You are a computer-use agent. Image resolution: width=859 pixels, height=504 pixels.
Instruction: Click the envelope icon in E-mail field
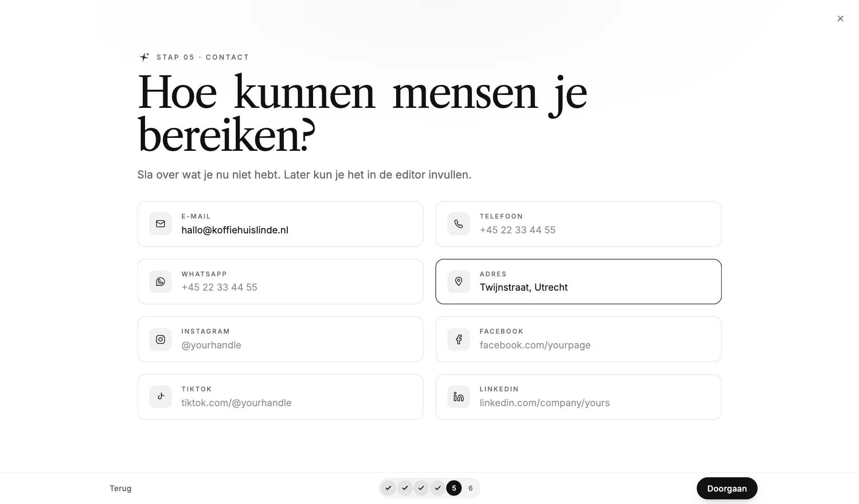pyautogui.click(x=160, y=224)
